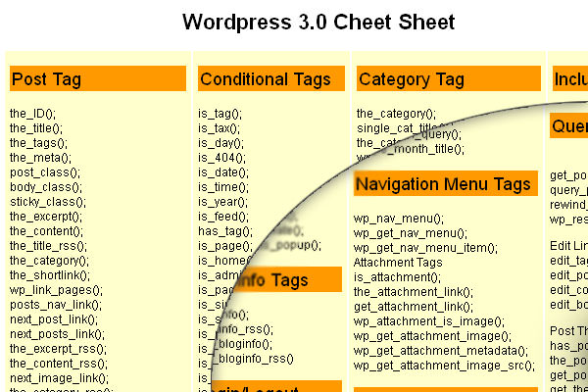Select the "Conditional Tags" section header
This screenshot has width=588, height=392.
click(271, 78)
